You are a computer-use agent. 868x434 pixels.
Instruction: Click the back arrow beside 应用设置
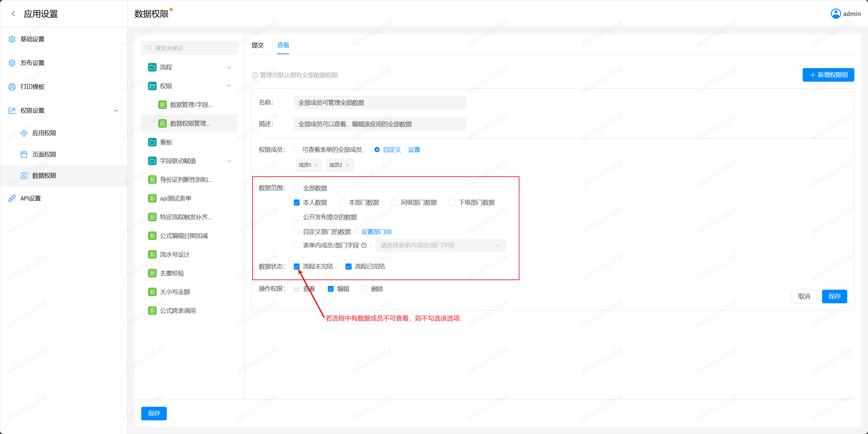13,14
